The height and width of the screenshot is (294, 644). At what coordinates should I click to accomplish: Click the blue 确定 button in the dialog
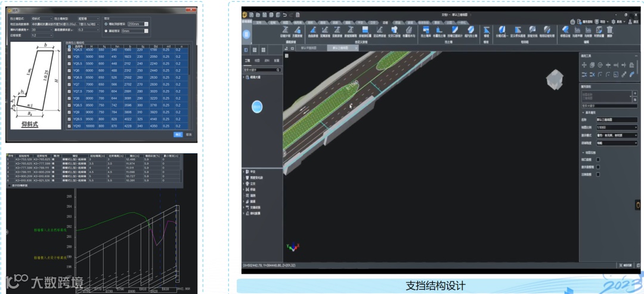coord(178,134)
